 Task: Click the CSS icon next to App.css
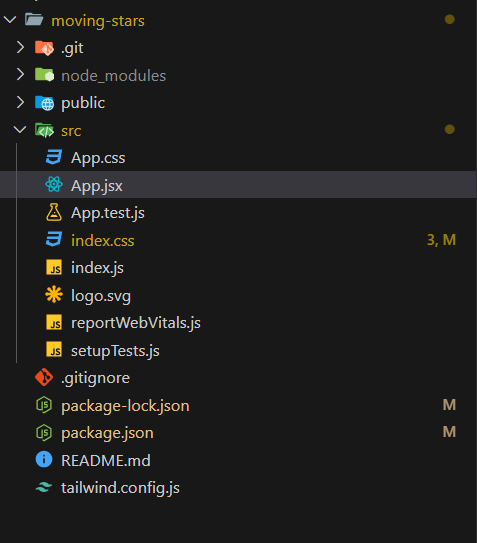(54, 157)
